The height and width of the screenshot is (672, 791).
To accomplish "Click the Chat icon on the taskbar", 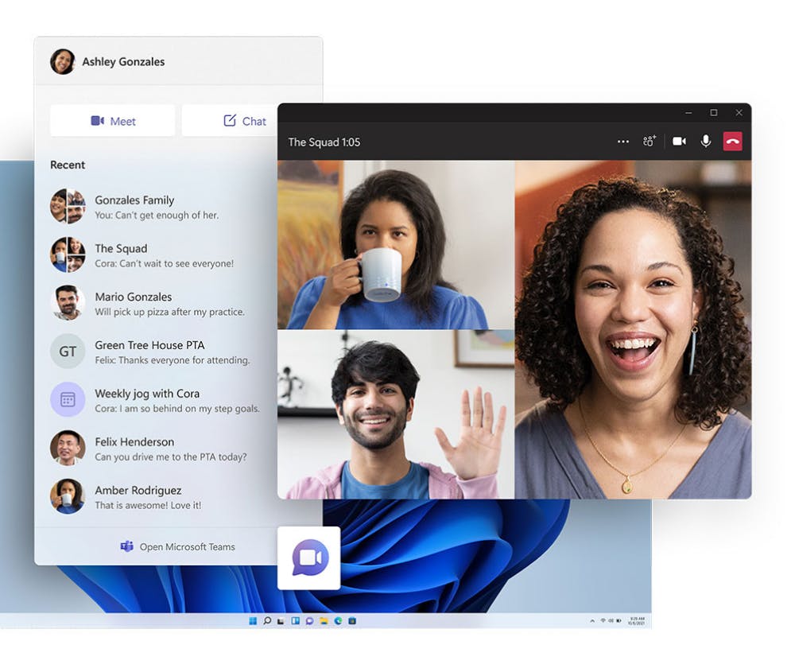I will tap(310, 620).
